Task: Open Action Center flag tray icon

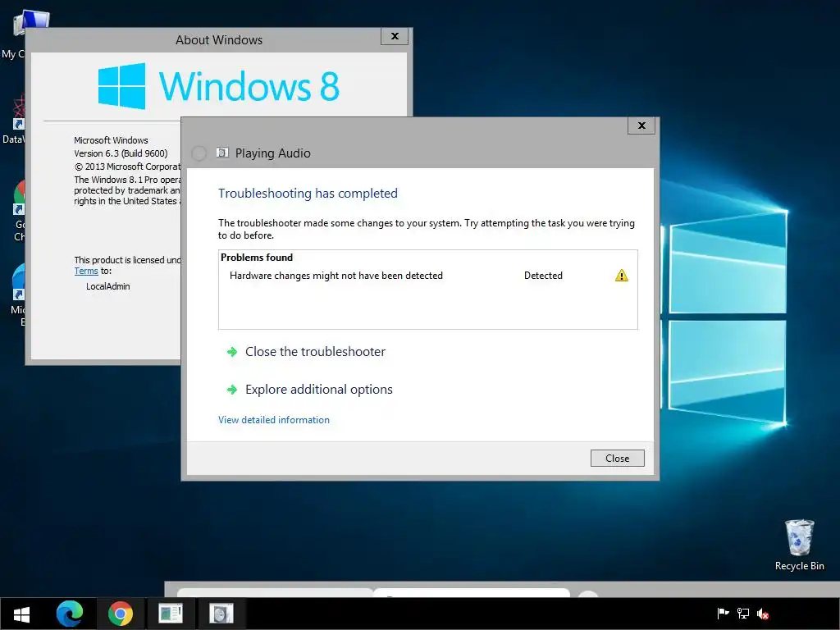Action: [x=723, y=614]
